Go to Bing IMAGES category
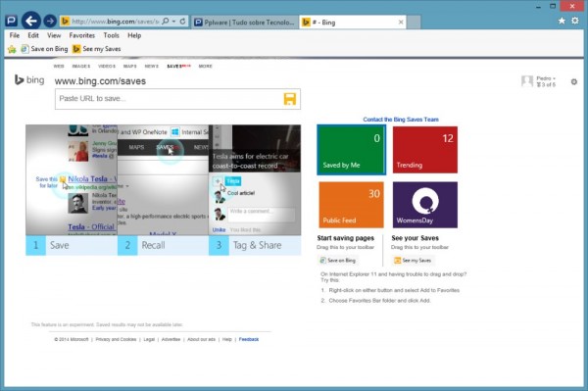The image size is (588, 391). pos(81,66)
